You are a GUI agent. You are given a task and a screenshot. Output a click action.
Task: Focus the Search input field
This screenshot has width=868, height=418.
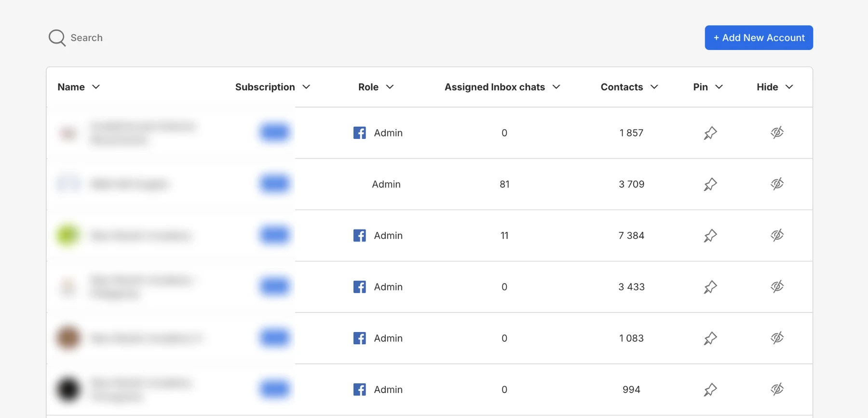pyautogui.click(x=86, y=38)
